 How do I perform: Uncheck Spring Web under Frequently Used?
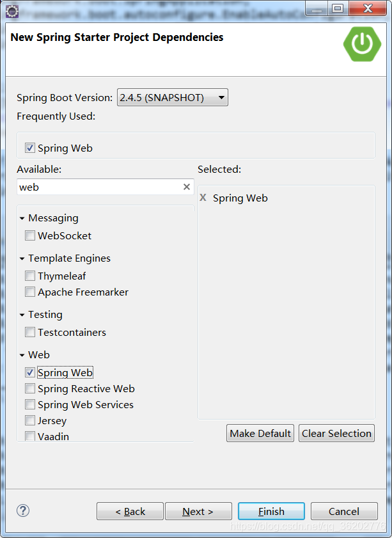30,148
